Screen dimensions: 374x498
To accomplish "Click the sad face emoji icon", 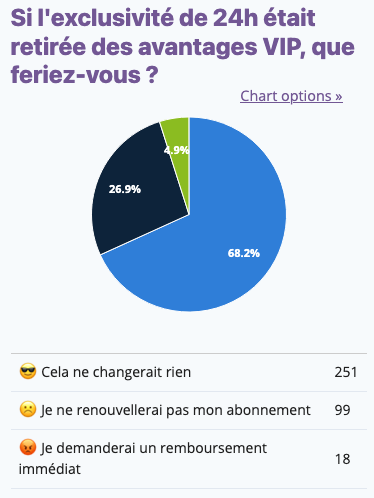I will (x=28, y=410).
